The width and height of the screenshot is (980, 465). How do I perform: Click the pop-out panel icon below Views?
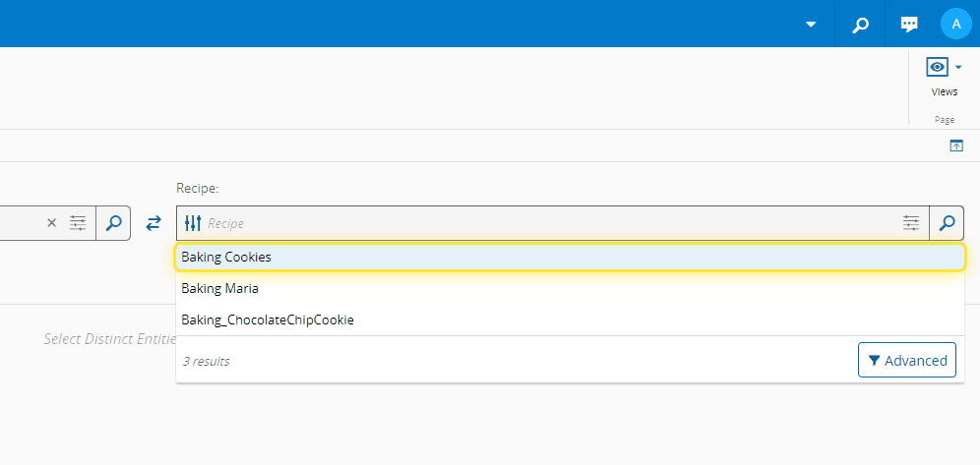955,145
